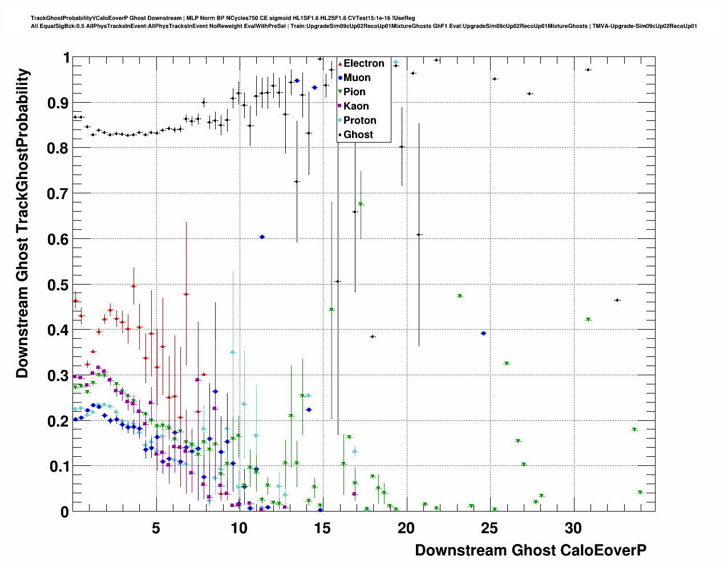The height and width of the screenshot is (568, 728).
Task: Click the red Electron triangle legend marker
Action: pos(340,64)
